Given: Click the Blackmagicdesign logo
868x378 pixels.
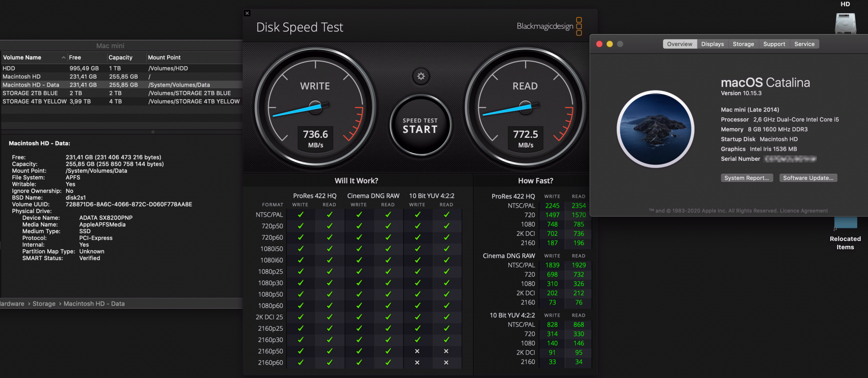Looking at the screenshot, I should pyautogui.click(x=549, y=26).
